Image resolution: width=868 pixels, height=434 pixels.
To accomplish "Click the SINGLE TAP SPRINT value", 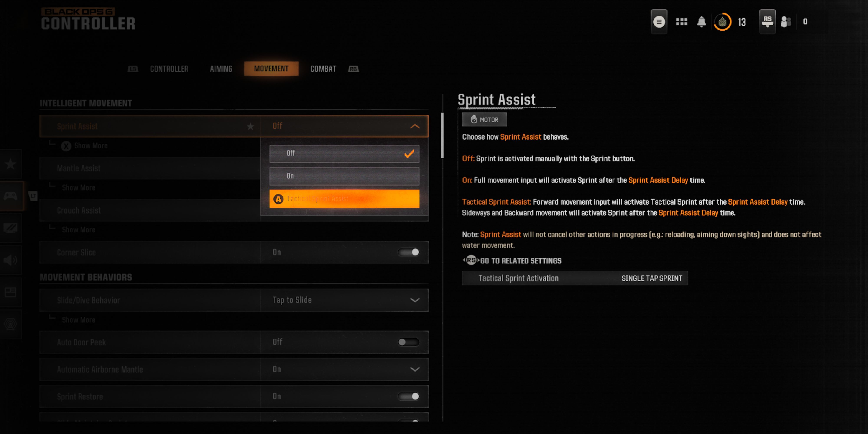I will pos(652,278).
